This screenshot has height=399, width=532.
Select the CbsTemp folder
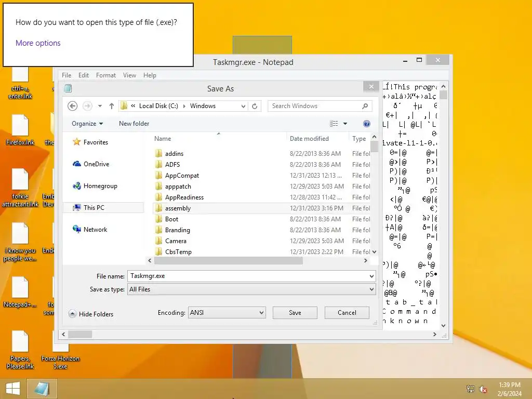pyautogui.click(x=261, y=252)
